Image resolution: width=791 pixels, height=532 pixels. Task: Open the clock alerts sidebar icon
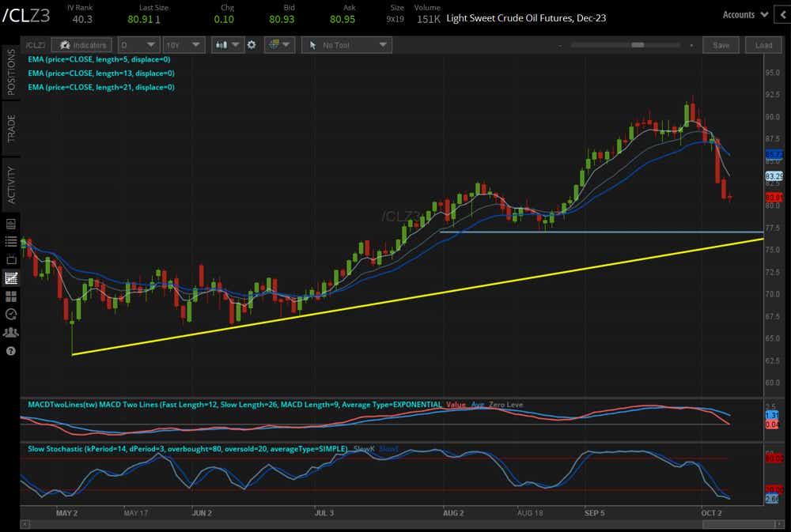coord(10,314)
